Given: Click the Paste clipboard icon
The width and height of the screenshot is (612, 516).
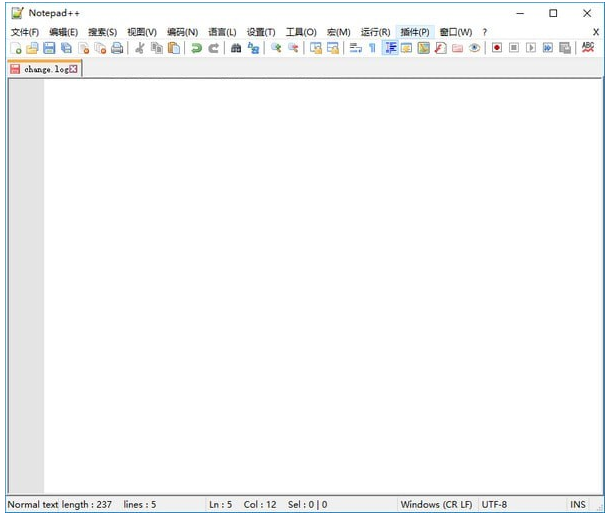Looking at the screenshot, I should pyautogui.click(x=174, y=48).
